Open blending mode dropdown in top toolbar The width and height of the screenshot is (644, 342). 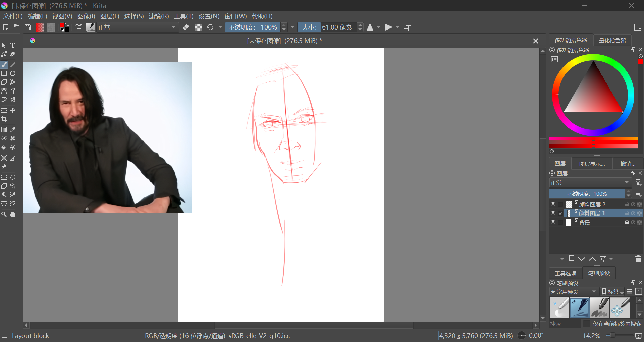[x=137, y=27]
